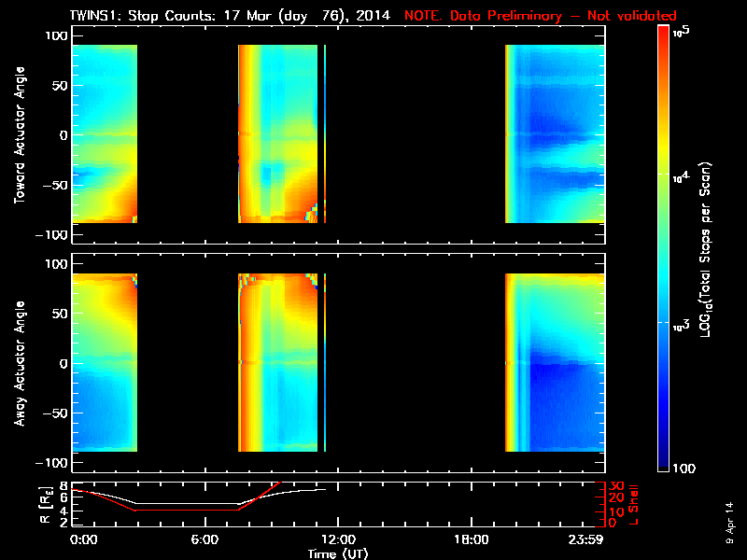Viewport: 747px width, 560px height.
Task: Click the 12:00 time tick label
Action: (337, 539)
